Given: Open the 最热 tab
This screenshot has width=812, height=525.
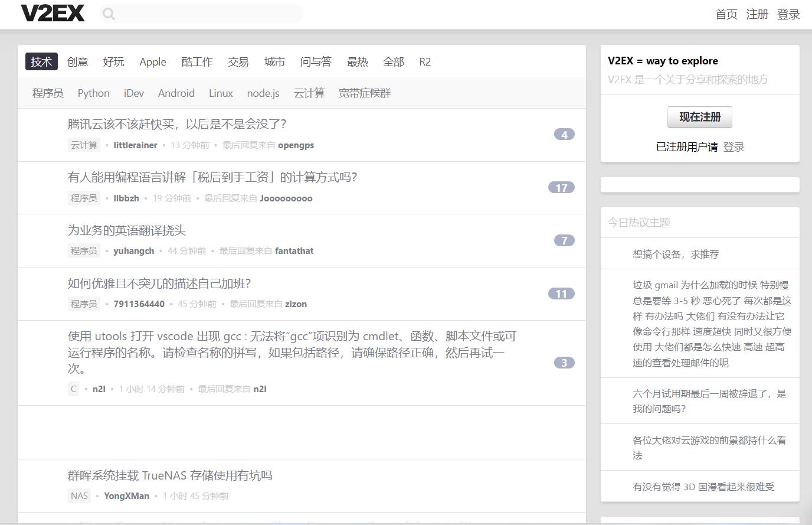Looking at the screenshot, I should pyautogui.click(x=358, y=62).
